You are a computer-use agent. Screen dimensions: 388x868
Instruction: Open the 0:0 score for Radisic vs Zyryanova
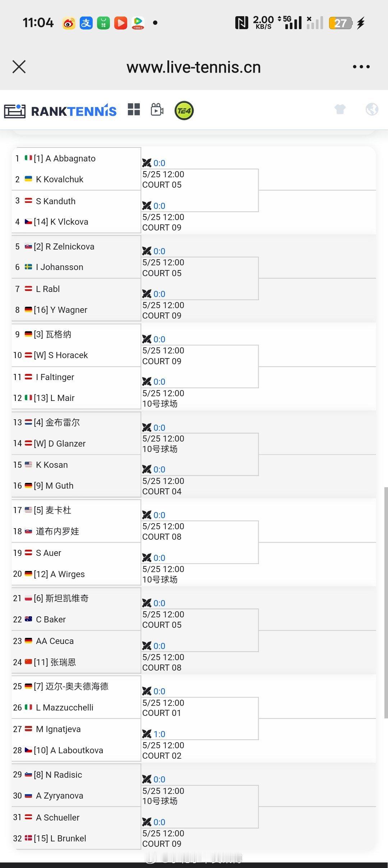[x=159, y=780]
